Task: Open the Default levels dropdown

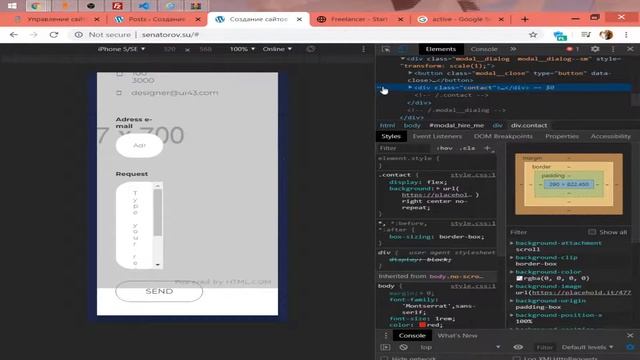Action: point(587,347)
